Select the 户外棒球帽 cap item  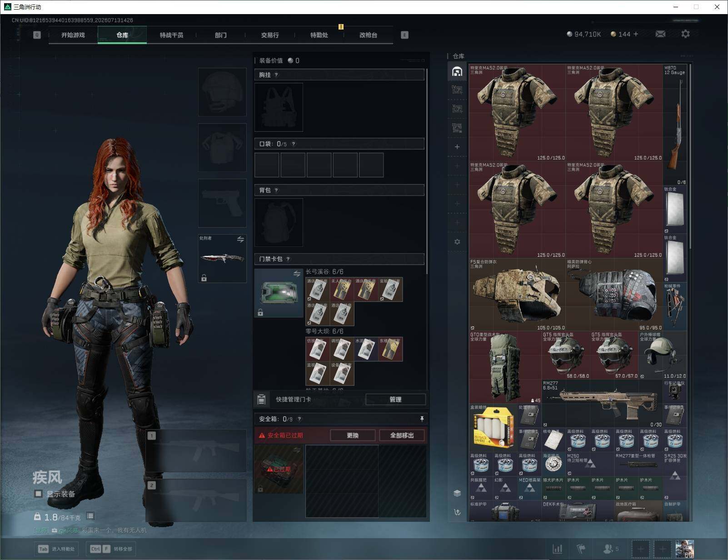pos(663,355)
